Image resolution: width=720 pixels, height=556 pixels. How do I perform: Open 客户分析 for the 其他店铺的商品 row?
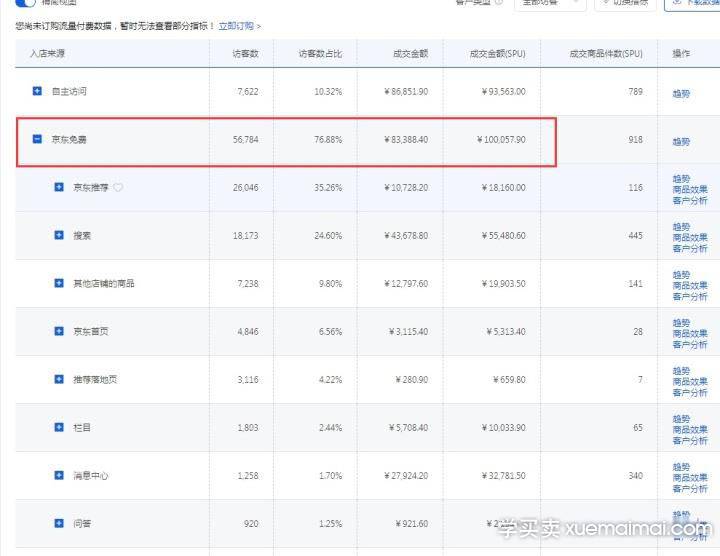click(x=690, y=297)
